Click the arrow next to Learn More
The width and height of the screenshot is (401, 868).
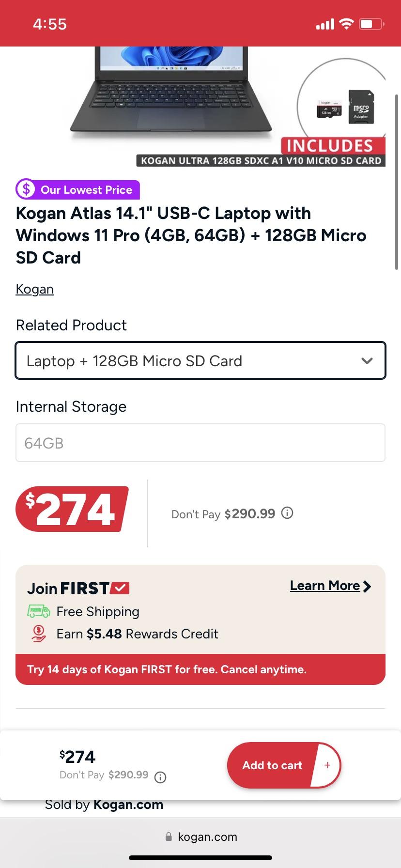click(x=367, y=586)
